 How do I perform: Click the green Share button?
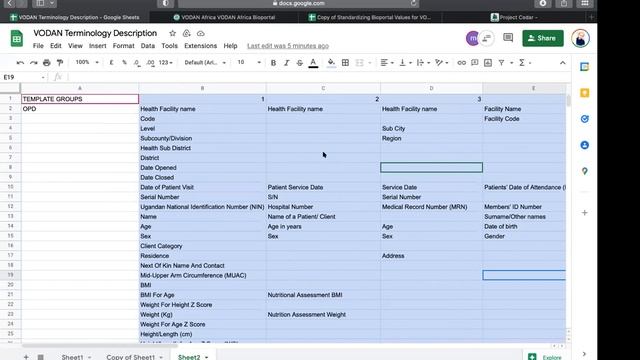[x=542, y=38]
